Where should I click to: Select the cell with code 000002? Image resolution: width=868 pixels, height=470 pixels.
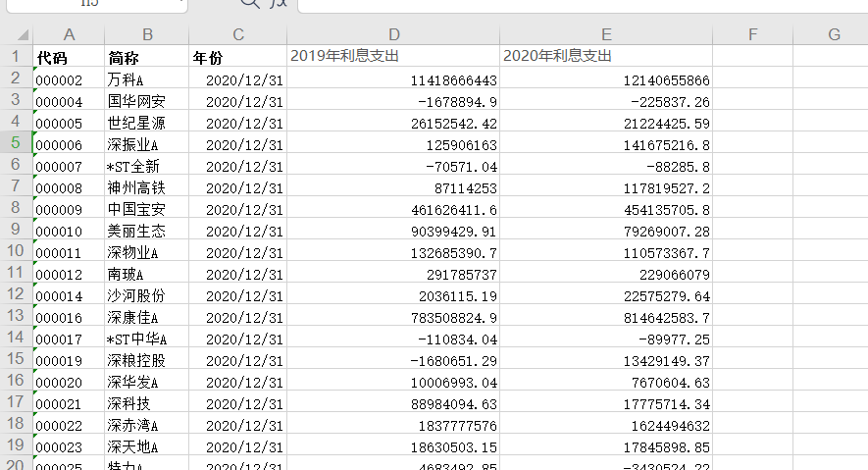tap(69, 78)
